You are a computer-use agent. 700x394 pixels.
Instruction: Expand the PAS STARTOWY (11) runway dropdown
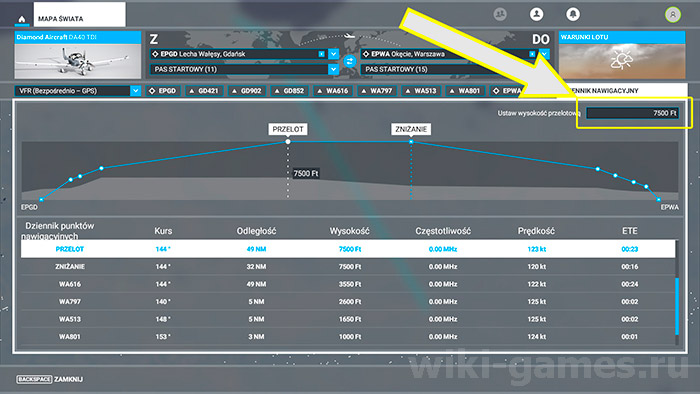[x=333, y=69]
